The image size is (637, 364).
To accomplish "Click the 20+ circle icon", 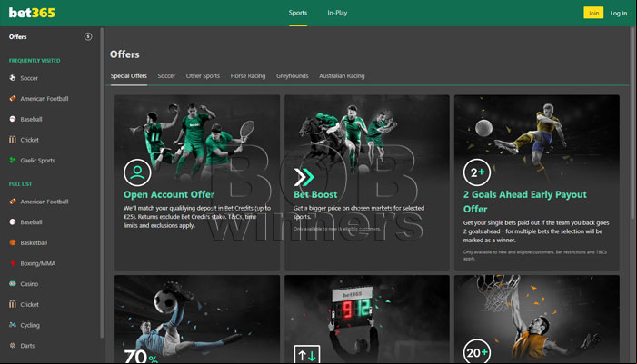I will [477, 351].
